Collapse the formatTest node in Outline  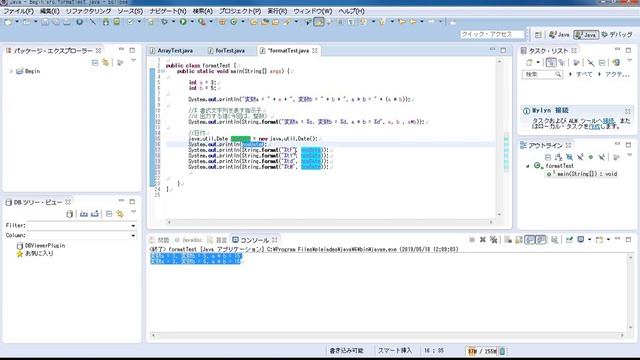[527, 166]
